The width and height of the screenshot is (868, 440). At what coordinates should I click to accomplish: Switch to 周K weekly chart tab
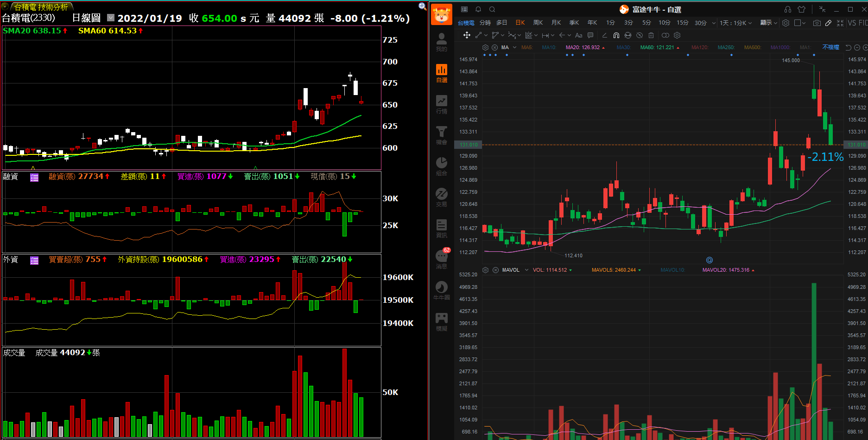(538, 23)
